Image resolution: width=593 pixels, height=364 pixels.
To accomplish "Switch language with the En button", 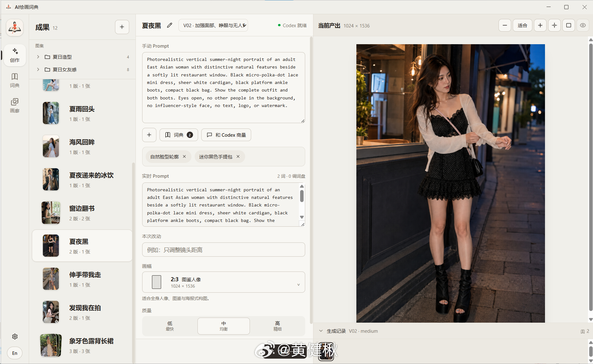I will [15, 353].
